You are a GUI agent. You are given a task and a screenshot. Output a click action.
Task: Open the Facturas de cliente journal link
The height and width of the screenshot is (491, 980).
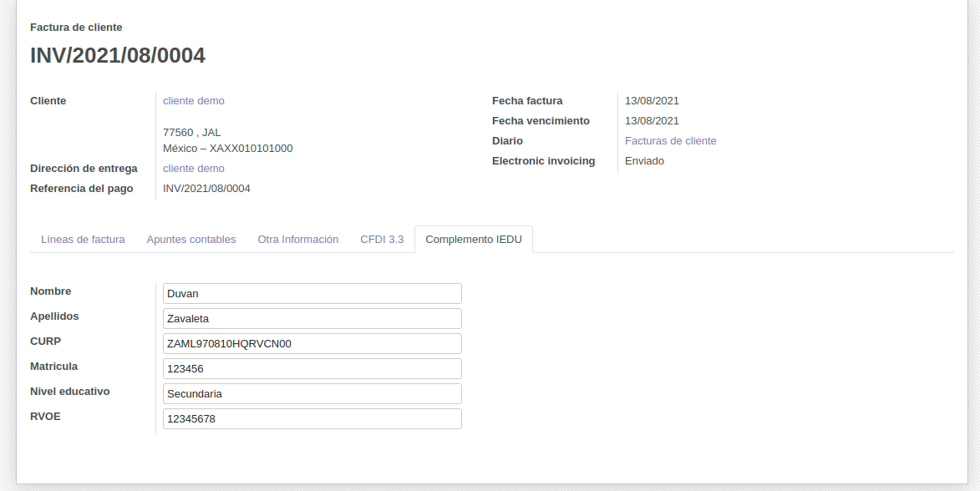[670, 141]
